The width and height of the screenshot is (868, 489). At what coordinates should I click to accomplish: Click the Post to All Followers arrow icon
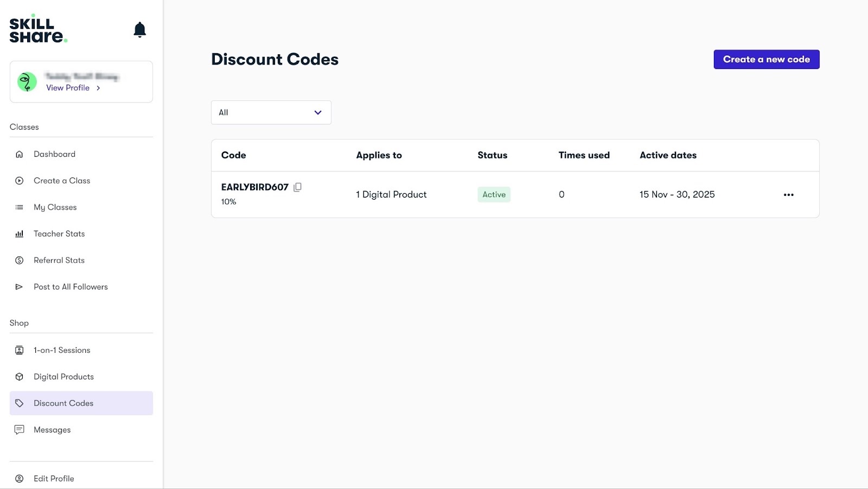pos(20,287)
